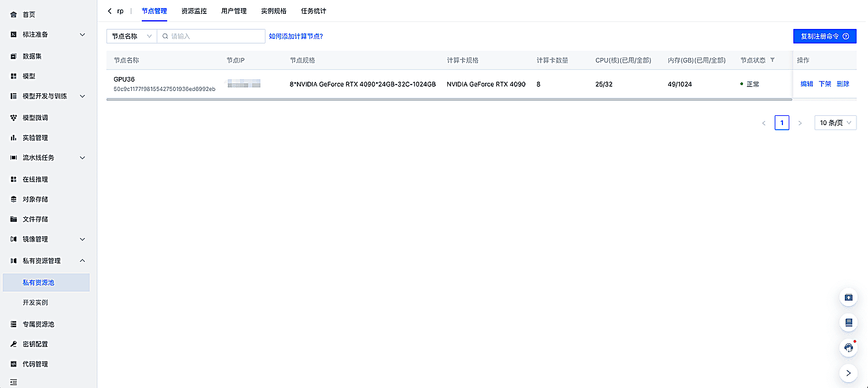Click 删除 for node GPU36
Viewport: 868px width, 388px height.
click(x=843, y=84)
